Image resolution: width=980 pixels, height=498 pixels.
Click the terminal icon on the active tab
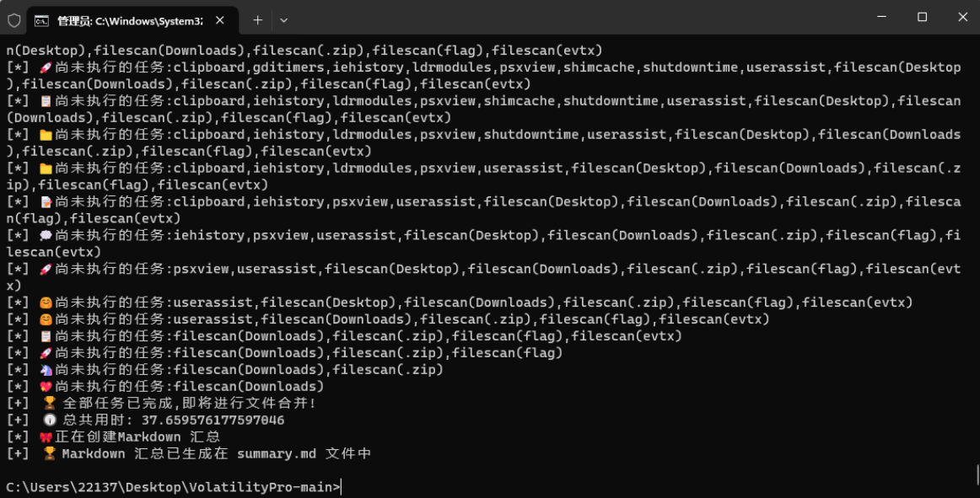click(41, 19)
